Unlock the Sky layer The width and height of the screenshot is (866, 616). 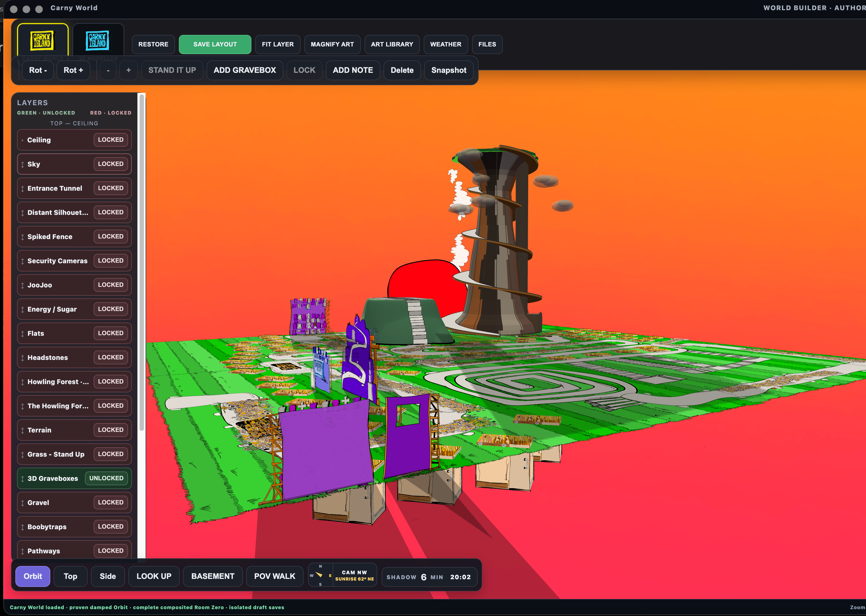(x=111, y=164)
